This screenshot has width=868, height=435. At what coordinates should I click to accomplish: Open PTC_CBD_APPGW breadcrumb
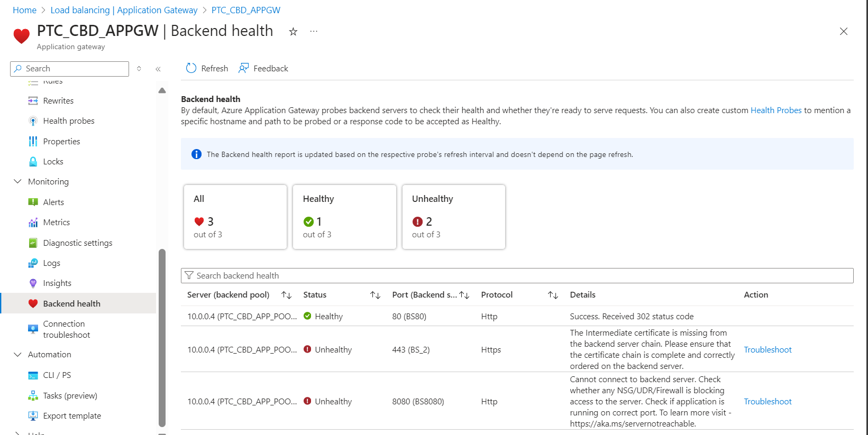[x=246, y=10]
